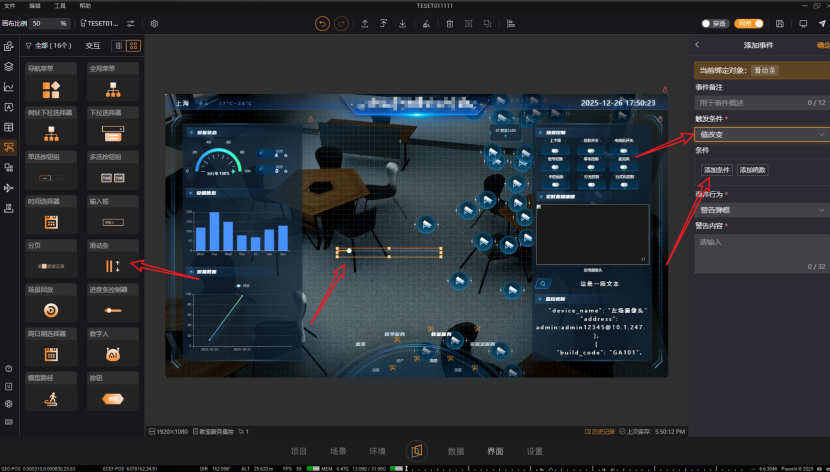Open the chart icon in left sidebar
This screenshot has width=830, height=472.
click(x=8, y=87)
